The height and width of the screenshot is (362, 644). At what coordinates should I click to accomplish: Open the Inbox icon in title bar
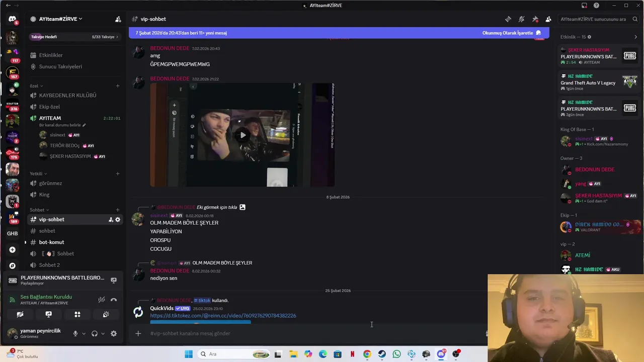tap(584, 6)
